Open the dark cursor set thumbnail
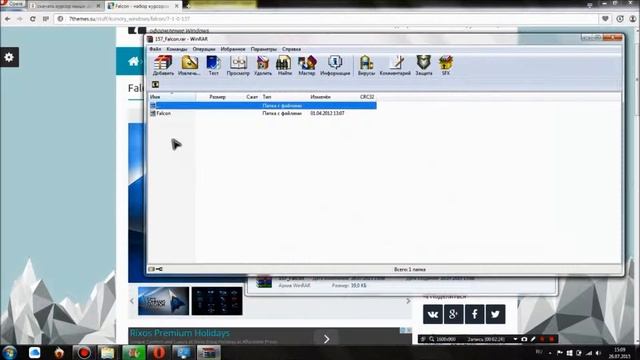 pos(217,301)
